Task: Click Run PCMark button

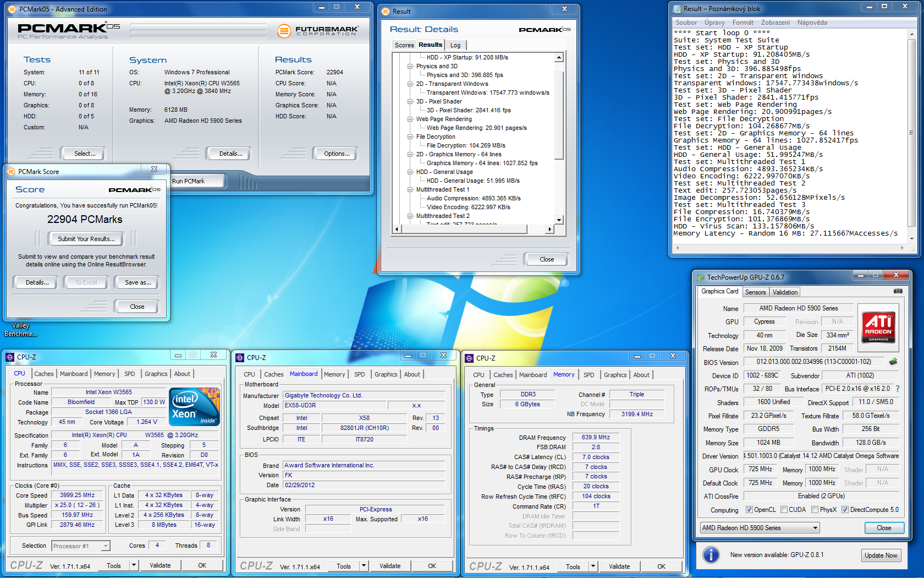Action: pyautogui.click(x=197, y=181)
